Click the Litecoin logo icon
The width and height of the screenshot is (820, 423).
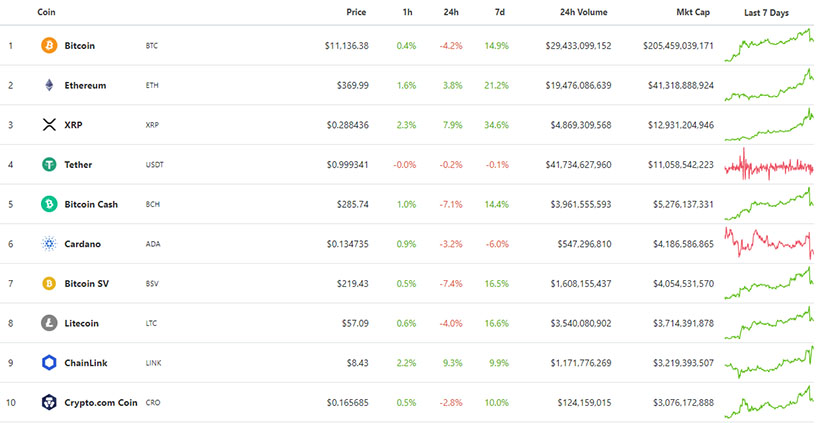[48, 323]
